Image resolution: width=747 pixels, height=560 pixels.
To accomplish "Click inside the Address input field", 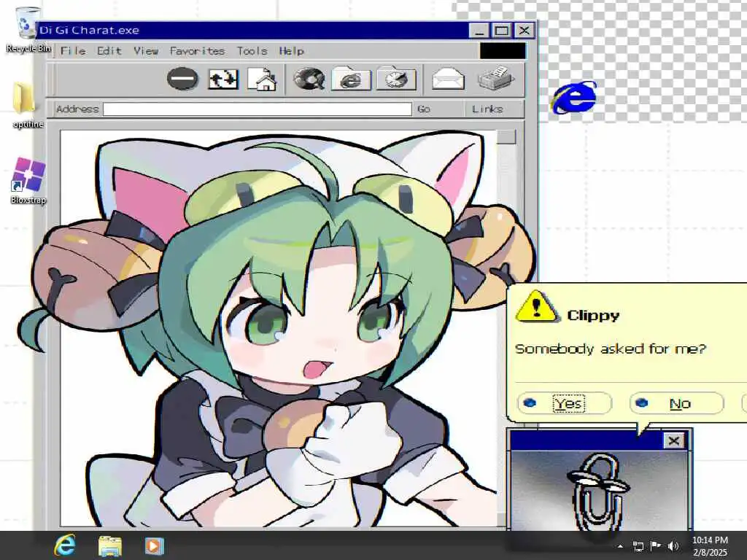I will tap(258, 109).
